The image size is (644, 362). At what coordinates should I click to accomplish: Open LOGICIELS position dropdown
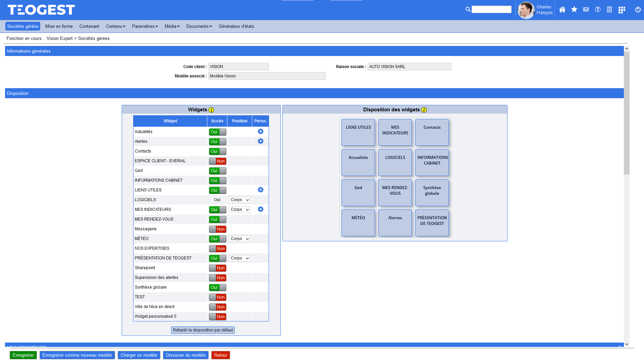tap(239, 200)
